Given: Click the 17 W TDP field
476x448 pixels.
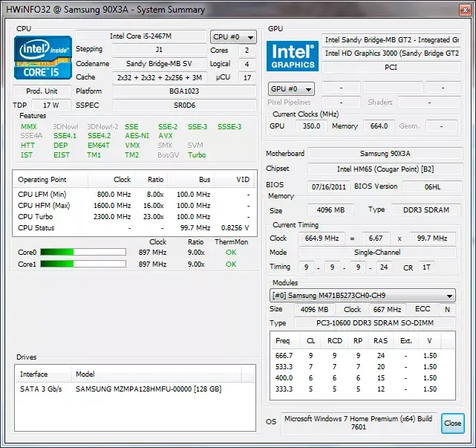Looking at the screenshot, I should (51, 105).
